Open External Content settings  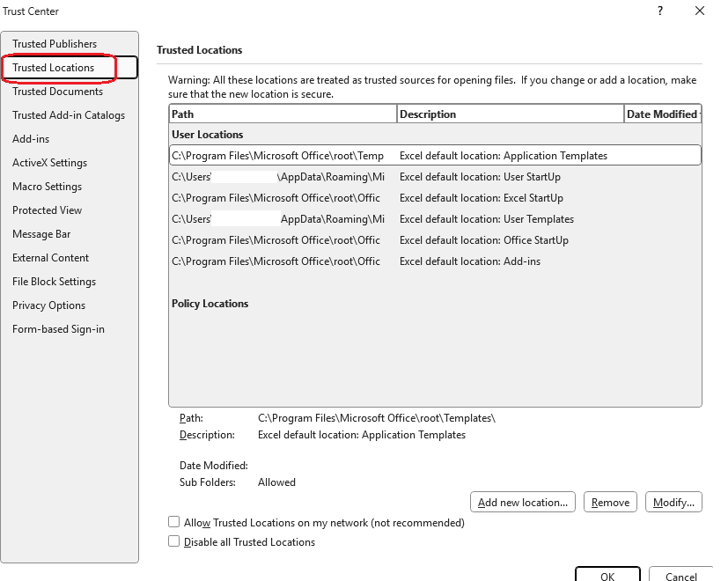click(x=49, y=257)
